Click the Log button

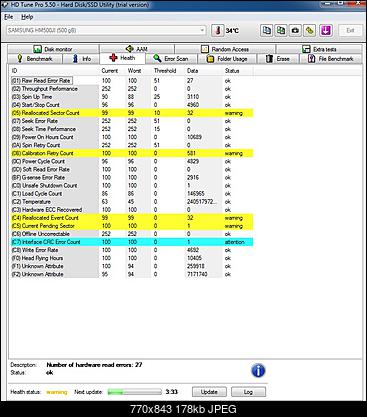(x=248, y=392)
